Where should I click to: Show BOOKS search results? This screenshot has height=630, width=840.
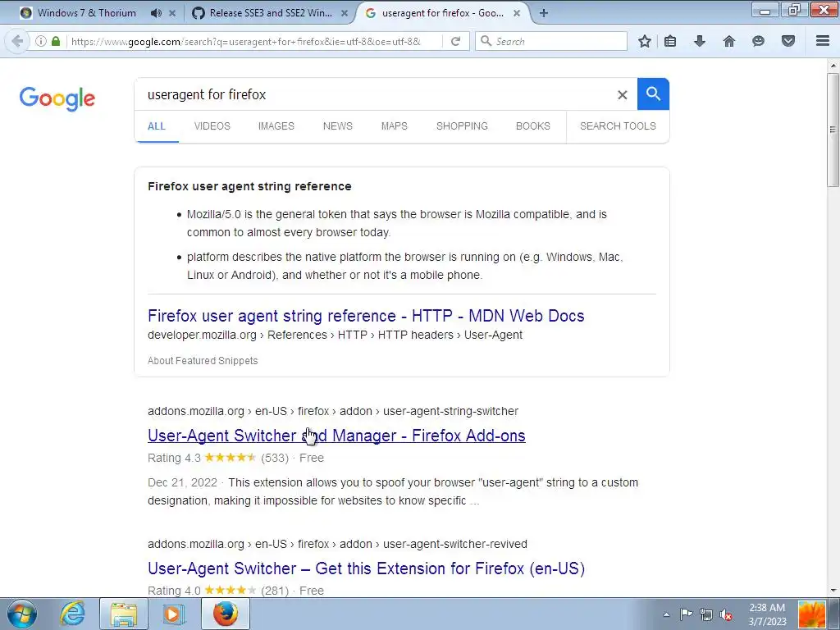point(533,126)
